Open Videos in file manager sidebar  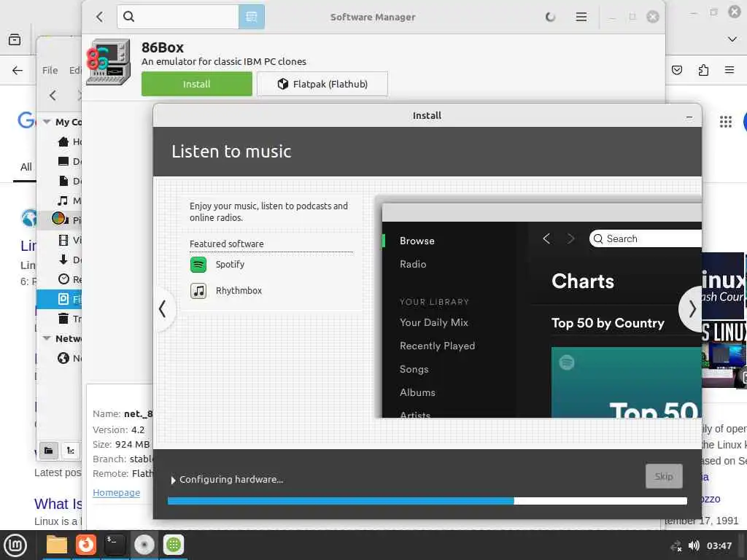69,240
